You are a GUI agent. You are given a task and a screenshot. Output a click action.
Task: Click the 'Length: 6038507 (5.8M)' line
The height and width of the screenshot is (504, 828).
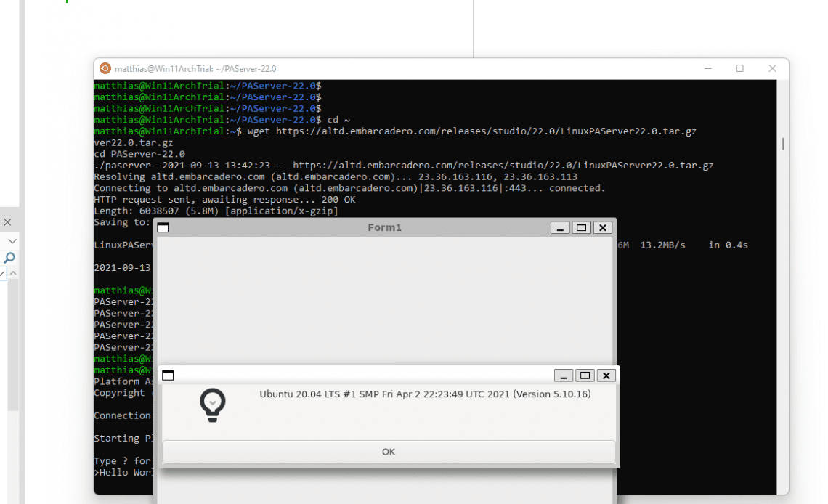point(216,211)
